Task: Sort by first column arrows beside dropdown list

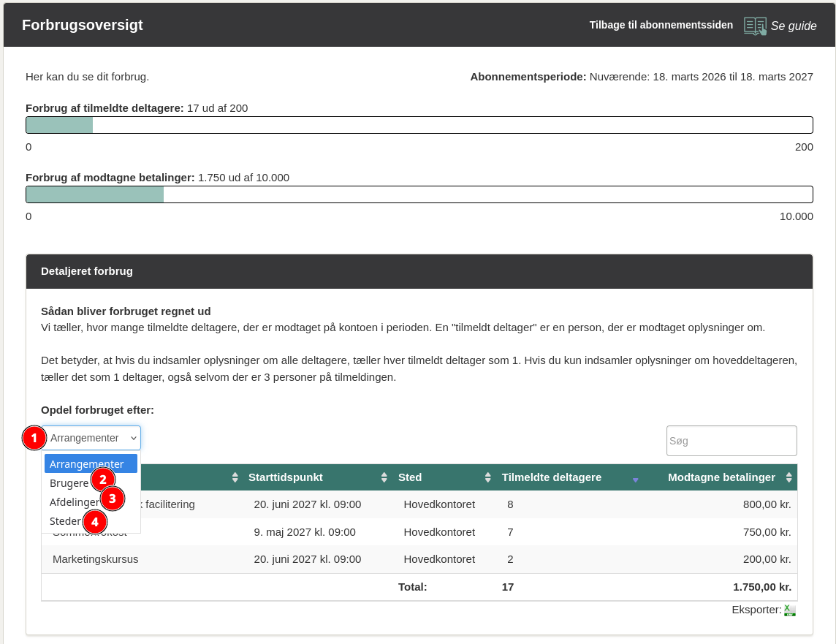Action: click(x=235, y=477)
